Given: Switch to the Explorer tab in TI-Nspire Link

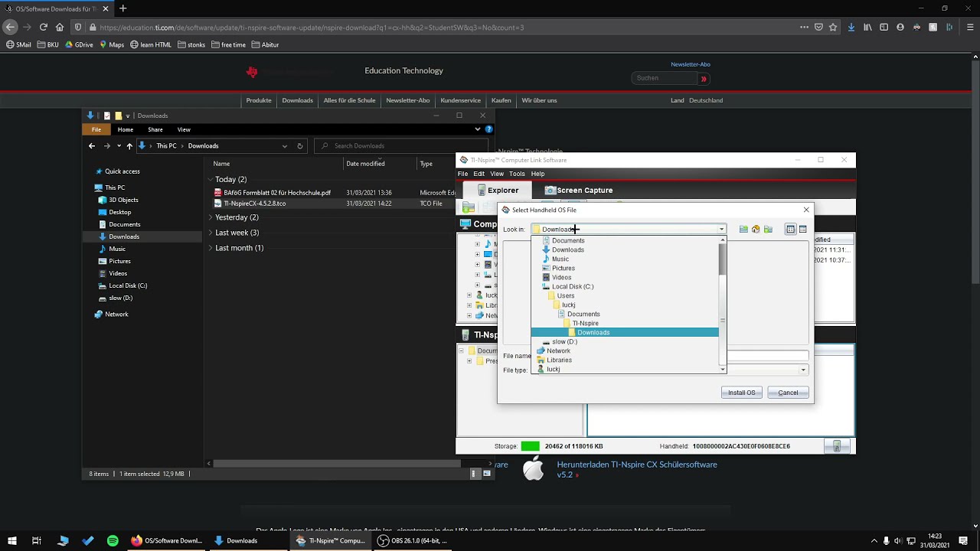Looking at the screenshot, I should pyautogui.click(x=497, y=190).
